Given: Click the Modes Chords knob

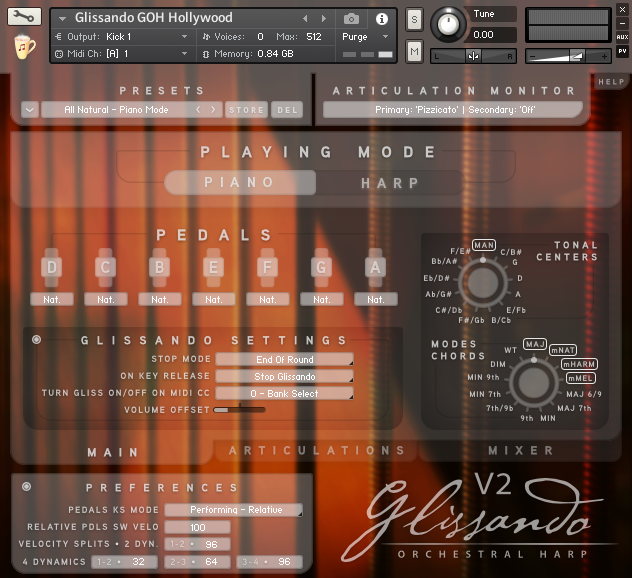Looking at the screenshot, I should coord(534,383).
